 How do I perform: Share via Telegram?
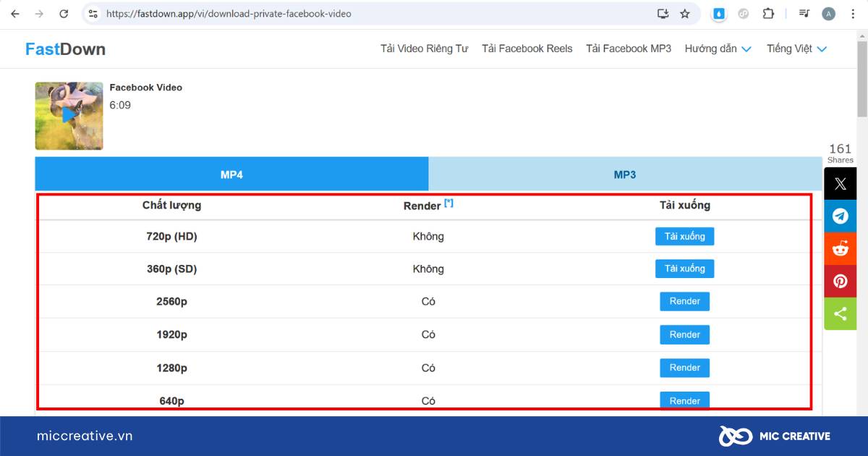point(841,216)
